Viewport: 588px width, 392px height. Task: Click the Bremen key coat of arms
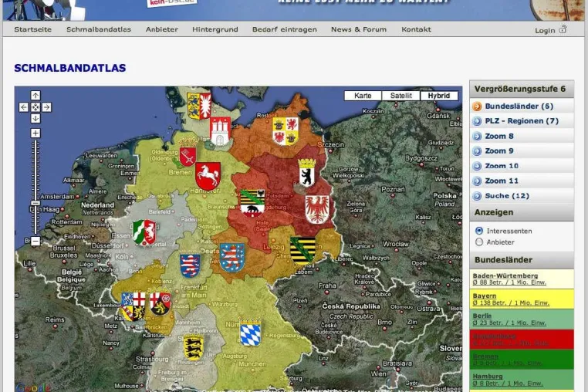[x=188, y=153]
